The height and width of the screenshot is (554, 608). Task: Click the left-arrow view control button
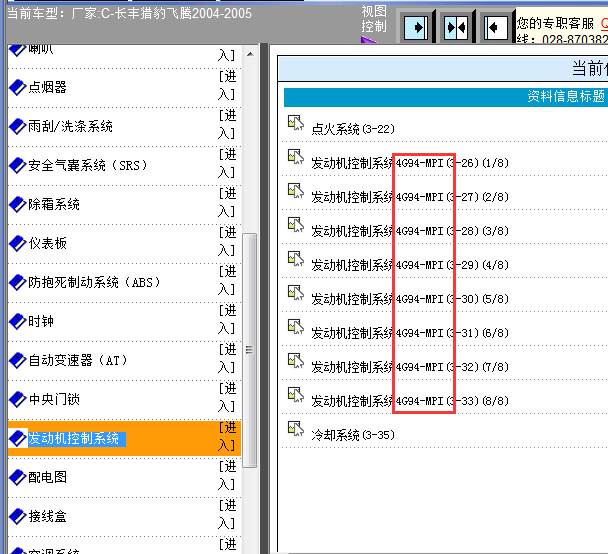(496, 28)
